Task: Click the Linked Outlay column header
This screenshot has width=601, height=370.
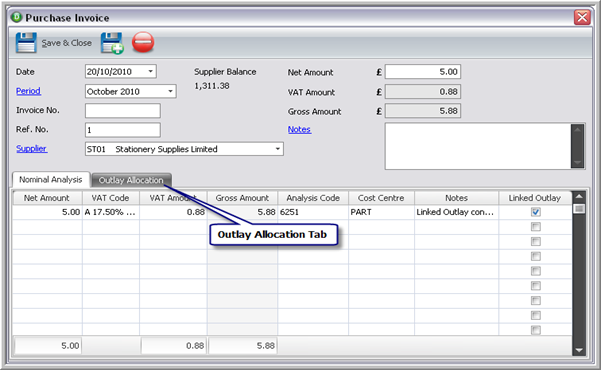Action: coord(535,198)
